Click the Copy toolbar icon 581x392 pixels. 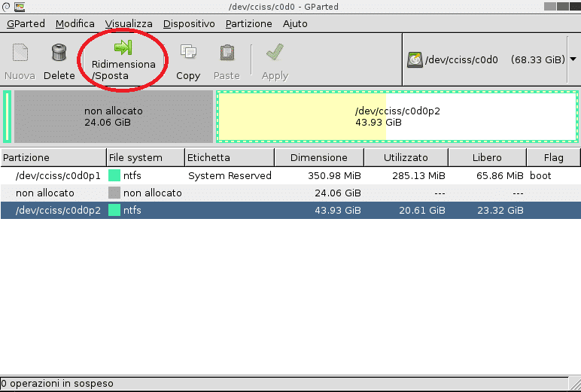pos(188,52)
